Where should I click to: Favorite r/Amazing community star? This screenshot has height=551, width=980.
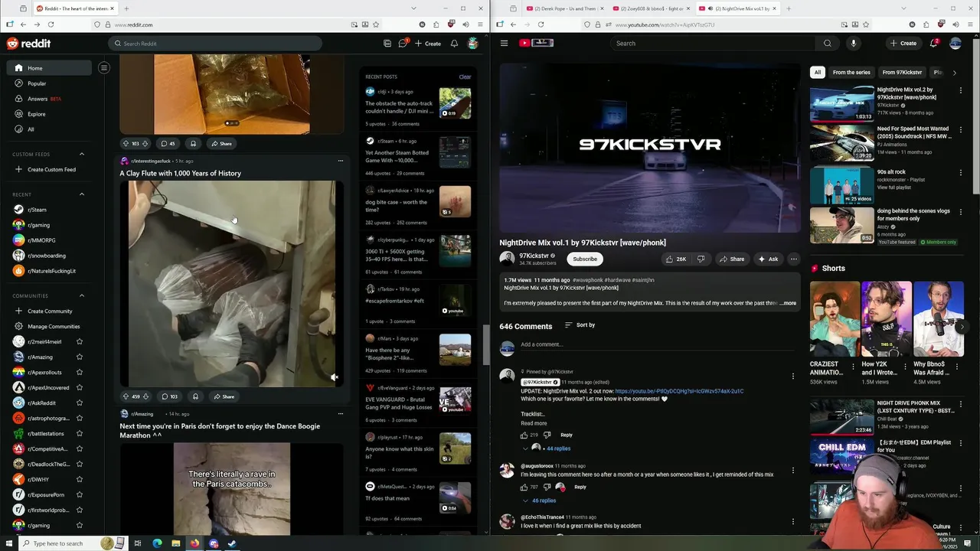pos(79,357)
